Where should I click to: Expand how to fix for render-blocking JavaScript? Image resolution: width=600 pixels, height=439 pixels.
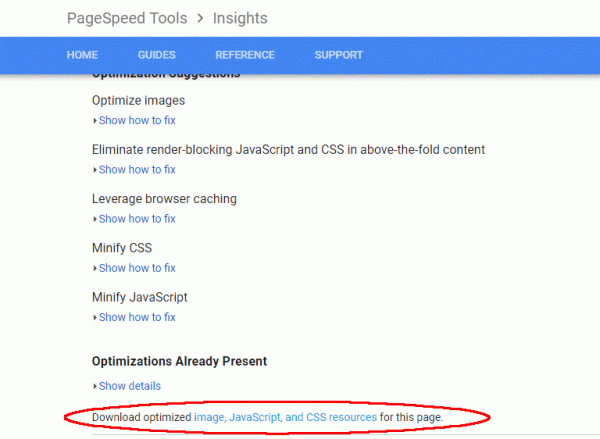pos(136,169)
